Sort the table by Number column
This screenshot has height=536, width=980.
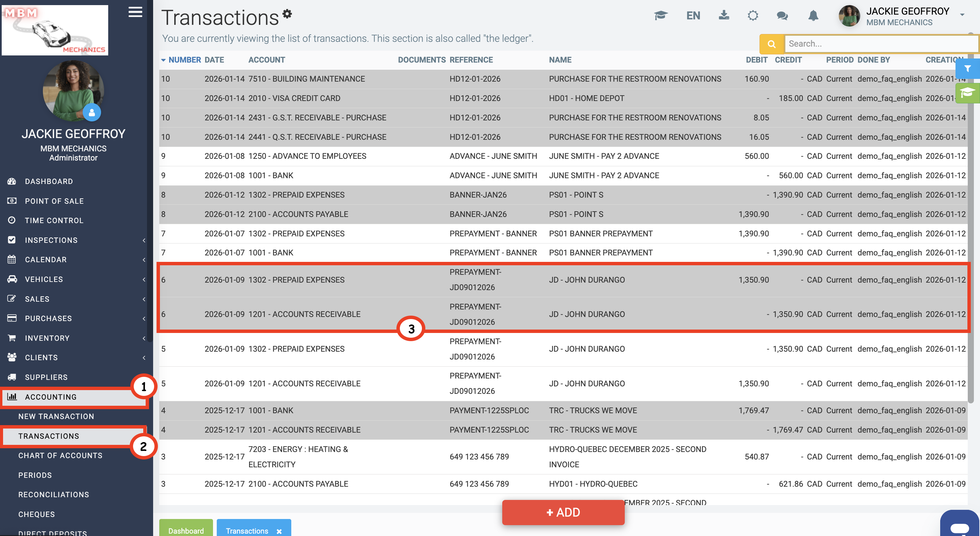184,60
